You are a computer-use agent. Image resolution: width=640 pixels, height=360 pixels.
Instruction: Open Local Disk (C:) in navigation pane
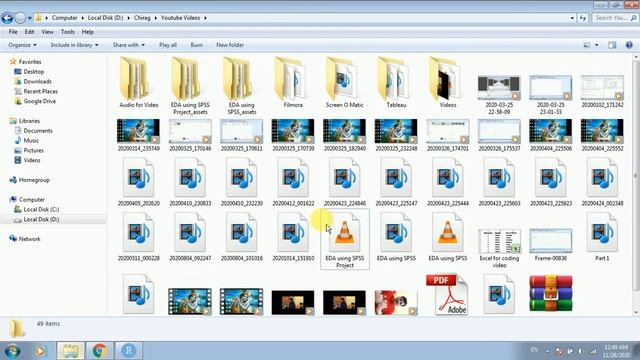(x=41, y=209)
